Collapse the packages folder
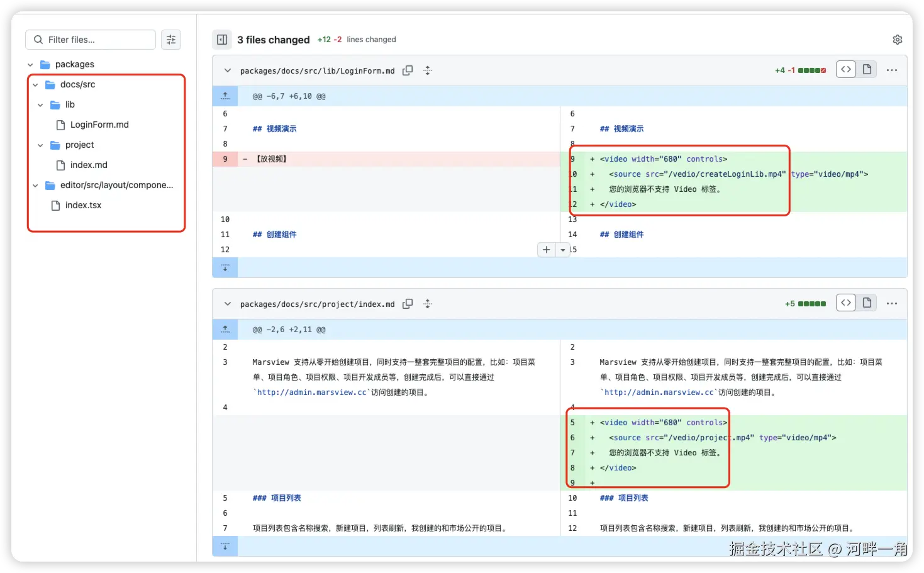The height and width of the screenshot is (573, 924). coord(30,64)
